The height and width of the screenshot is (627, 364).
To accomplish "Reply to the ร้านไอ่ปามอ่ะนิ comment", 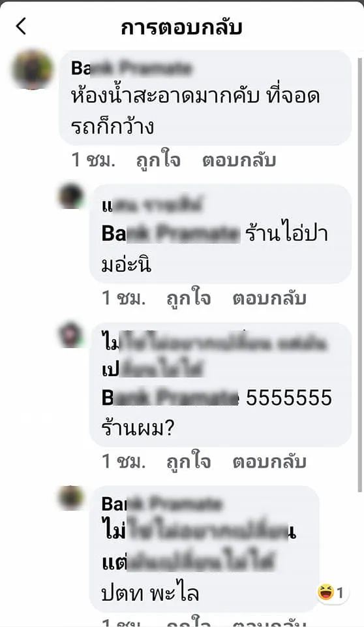I will pos(269,298).
